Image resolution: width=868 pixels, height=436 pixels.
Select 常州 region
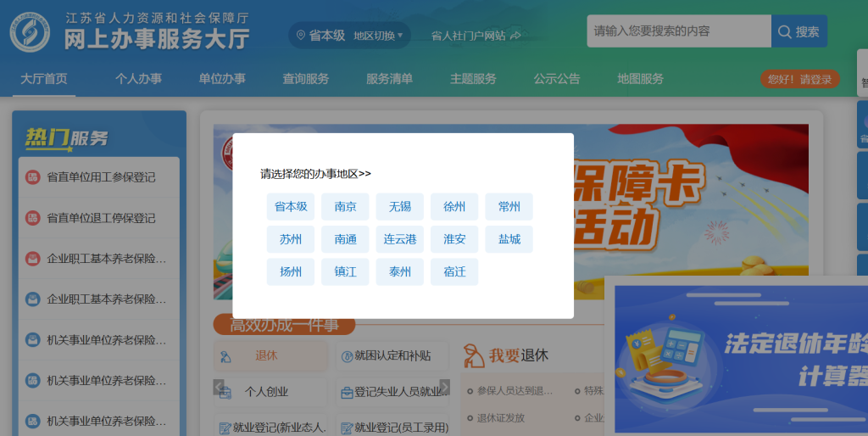509,207
